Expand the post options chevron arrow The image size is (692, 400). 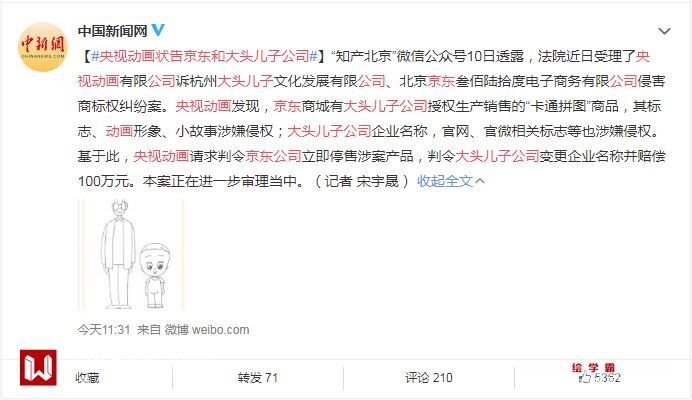(x=664, y=31)
